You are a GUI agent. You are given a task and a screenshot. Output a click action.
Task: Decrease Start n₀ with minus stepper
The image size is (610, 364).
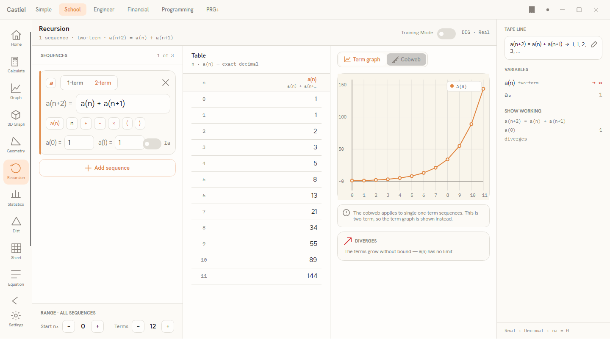[69, 326]
